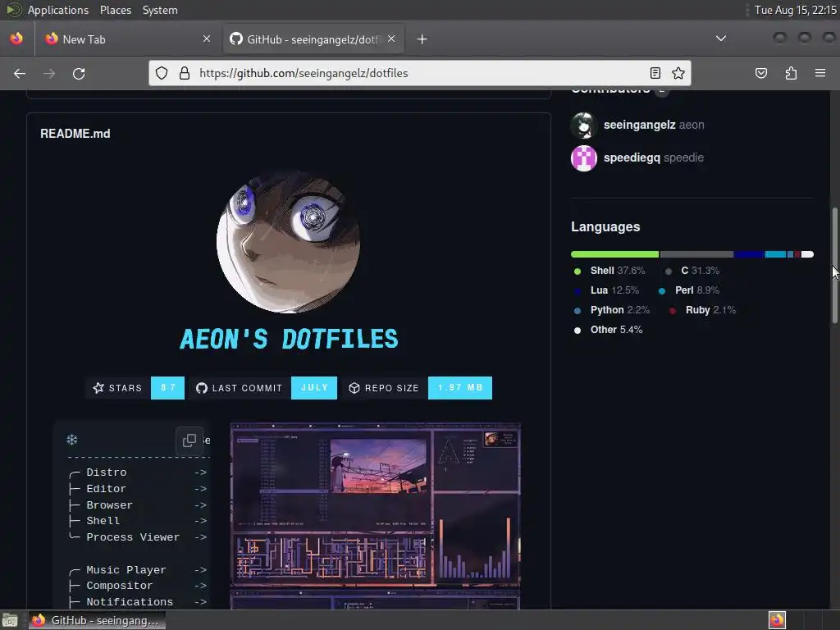Click the snowflake icon in code block
This screenshot has width=840, height=630.
[72, 440]
